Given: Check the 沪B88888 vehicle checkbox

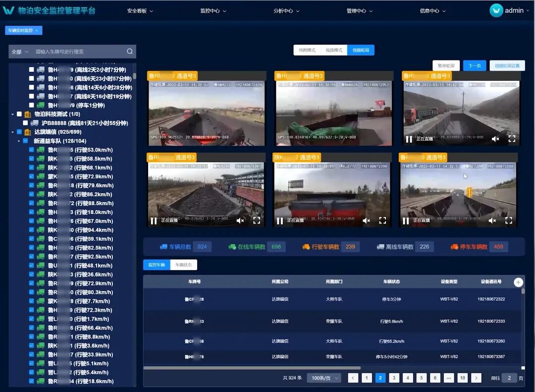Looking at the screenshot, I should 25,123.
